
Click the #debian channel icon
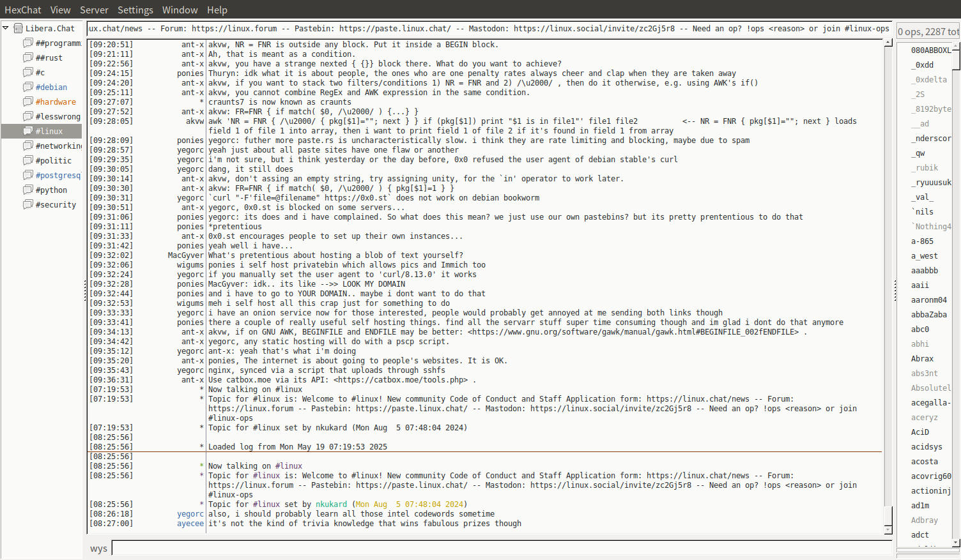[28, 87]
